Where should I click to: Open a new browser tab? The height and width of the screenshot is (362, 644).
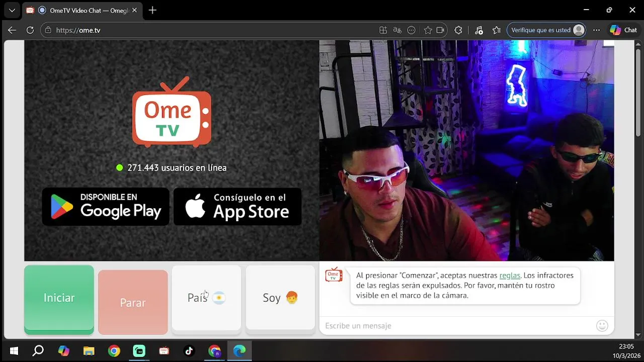point(152,10)
